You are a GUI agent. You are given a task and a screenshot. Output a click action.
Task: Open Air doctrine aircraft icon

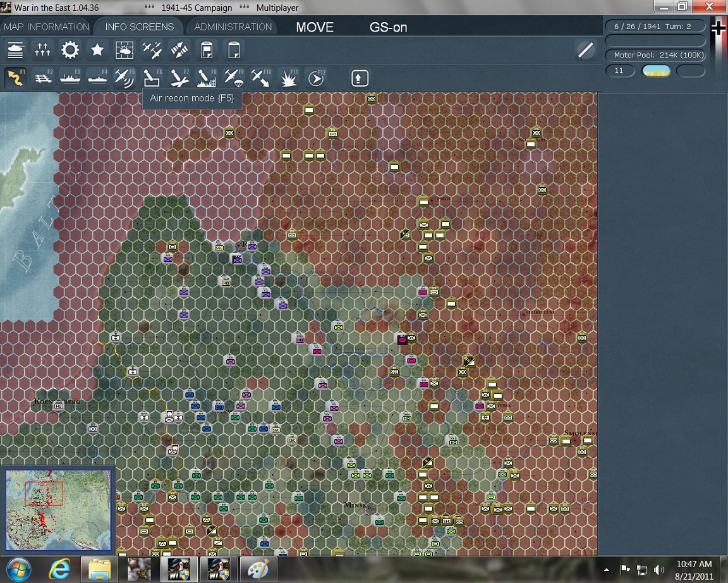coord(152,50)
